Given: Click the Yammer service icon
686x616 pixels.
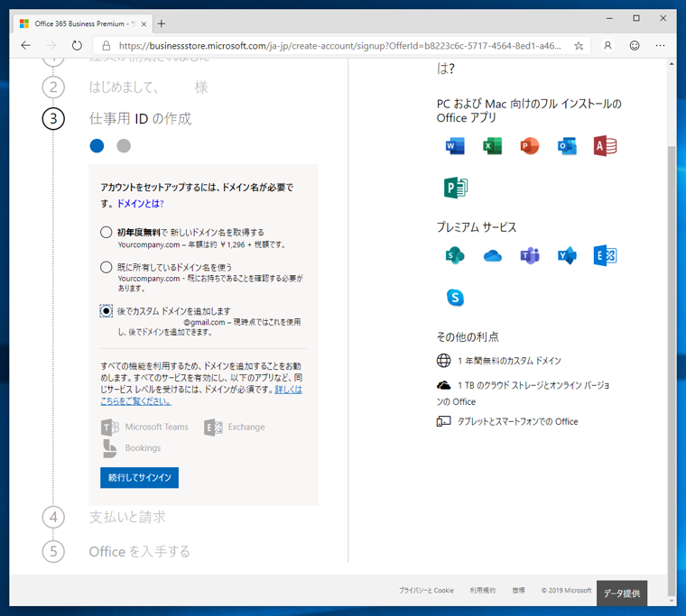Looking at the screenshot, I should pos(567,255).
